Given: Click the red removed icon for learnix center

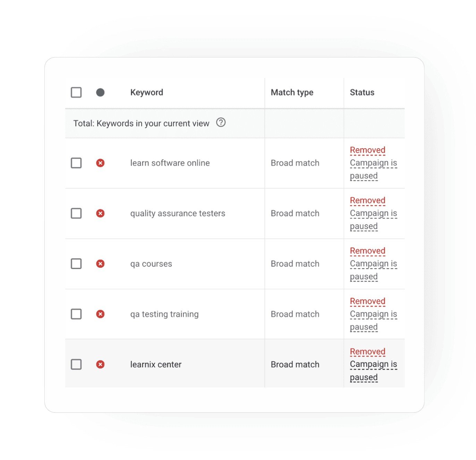Looking at the screenshot, I should tap(100, 364).
